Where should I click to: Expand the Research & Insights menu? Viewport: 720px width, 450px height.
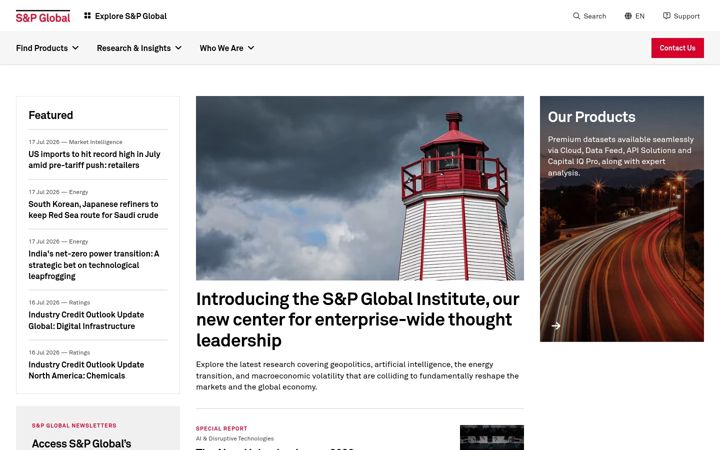tap(139, 48)
